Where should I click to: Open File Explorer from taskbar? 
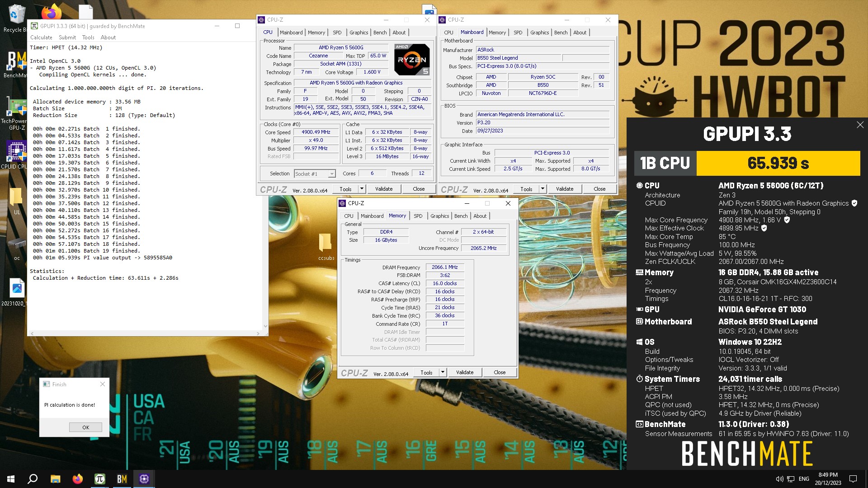55,479
